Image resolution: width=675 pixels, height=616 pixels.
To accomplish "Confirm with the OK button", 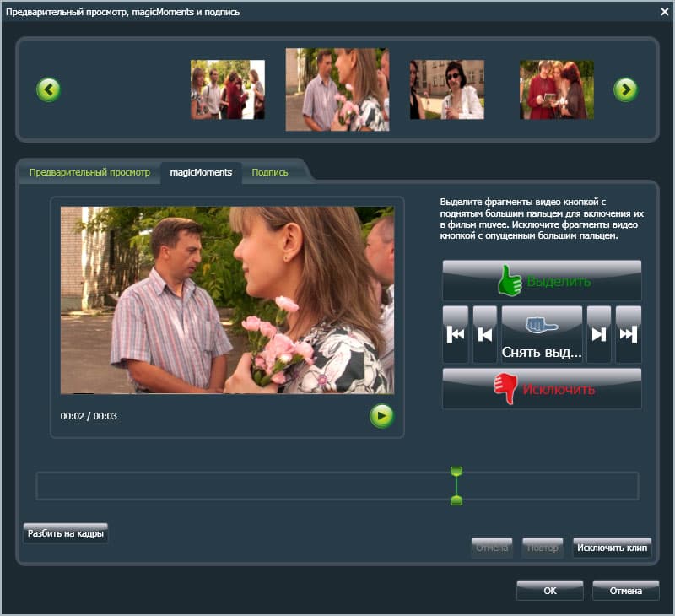I will pos(550,591).
